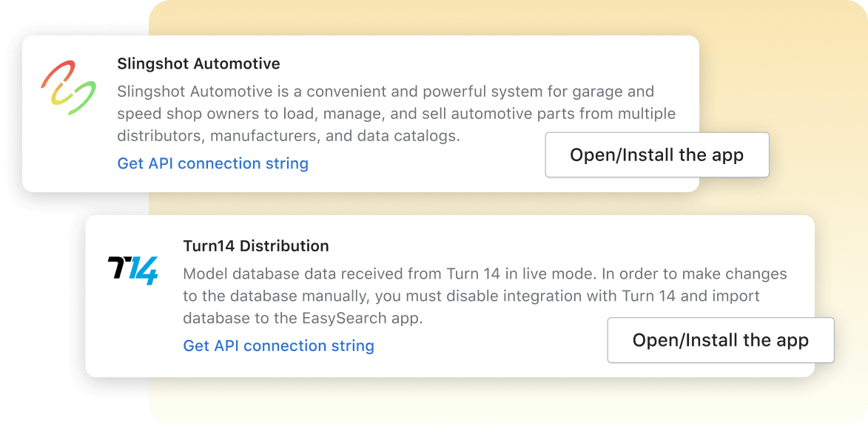868x425 pixels.
Task: Click the Slingshot Automotive colorful logo
Action: (68, 88)
